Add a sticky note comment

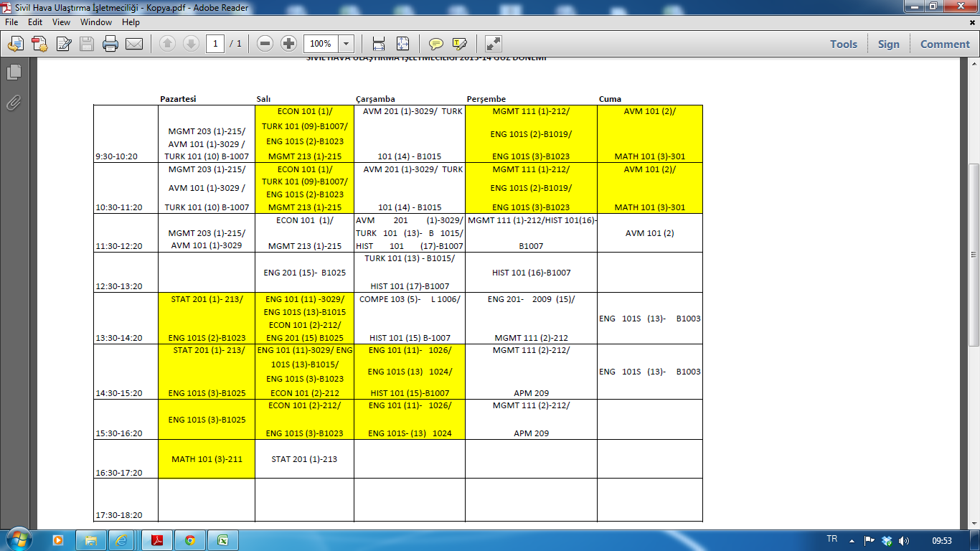point(435,44)
